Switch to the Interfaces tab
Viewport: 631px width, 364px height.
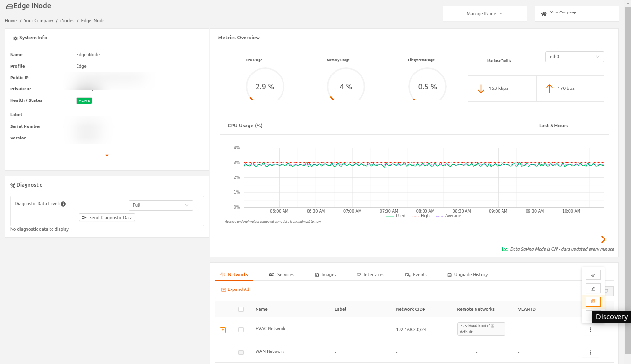coord(370,275)
